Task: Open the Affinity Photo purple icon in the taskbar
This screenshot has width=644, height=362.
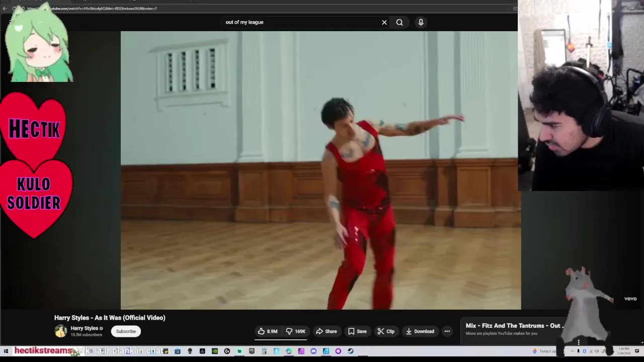Action: coord(301,351)
